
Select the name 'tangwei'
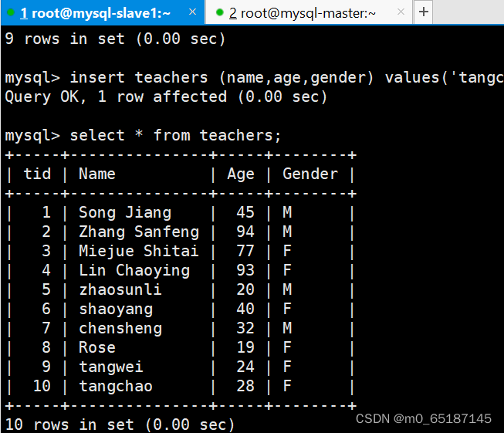point(111,367)
